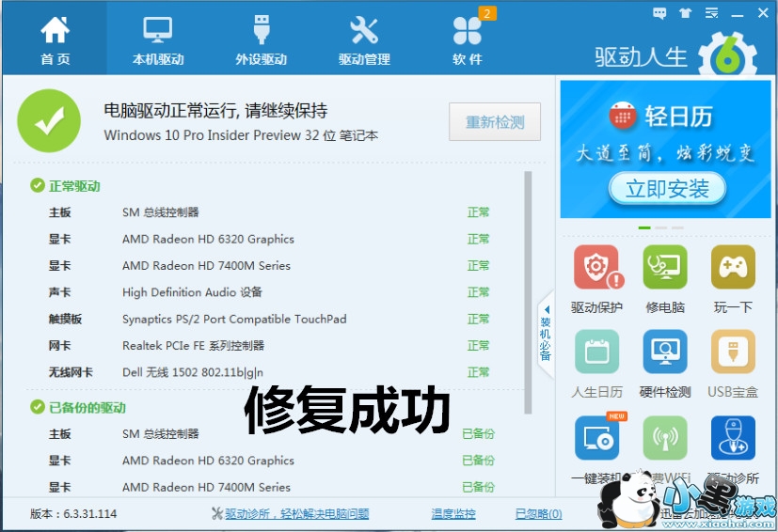Click 正常 status of the 声卡 row
This screenshot has height=532, width=778.
point(478,292)
